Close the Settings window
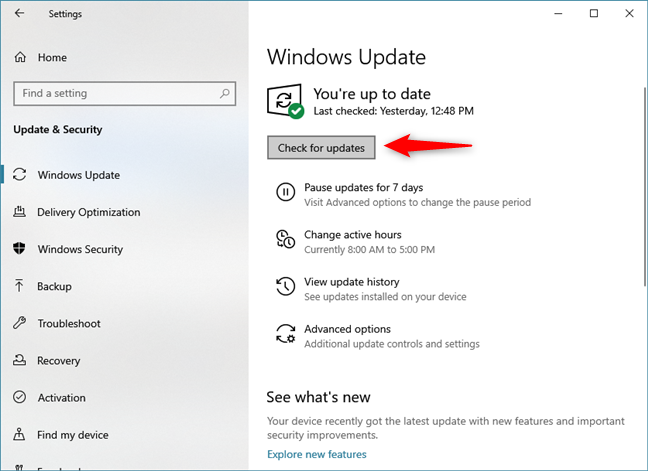 (x=629, y=13)
